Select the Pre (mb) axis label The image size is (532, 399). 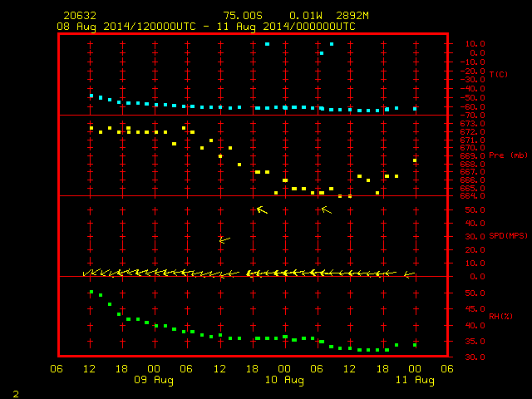point(508,155)
